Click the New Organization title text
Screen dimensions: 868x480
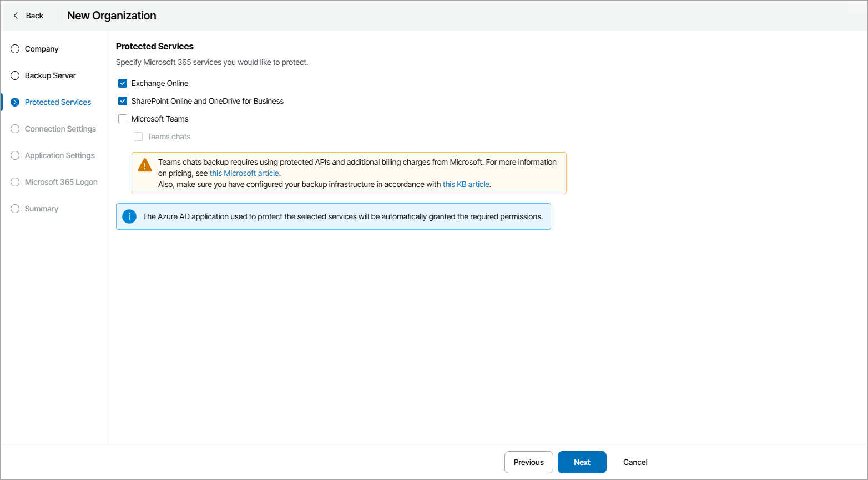111,16
